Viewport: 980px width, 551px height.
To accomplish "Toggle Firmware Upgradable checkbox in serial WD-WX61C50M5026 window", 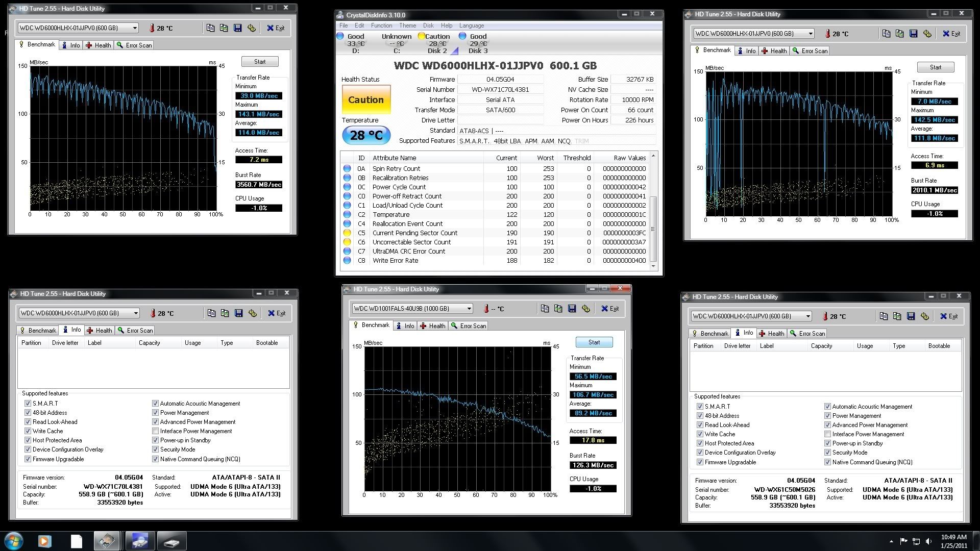I will pyautogui.click(x=700, y=462).
